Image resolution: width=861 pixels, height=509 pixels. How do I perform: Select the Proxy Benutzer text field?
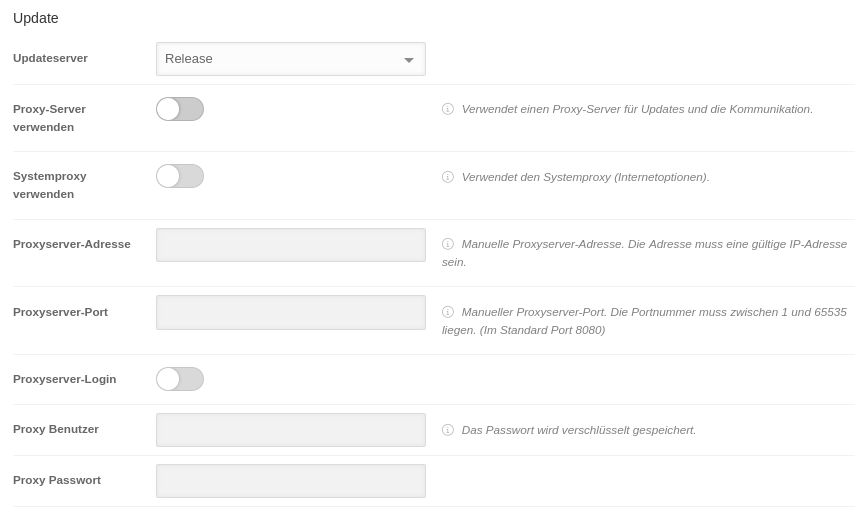(291, 430)
